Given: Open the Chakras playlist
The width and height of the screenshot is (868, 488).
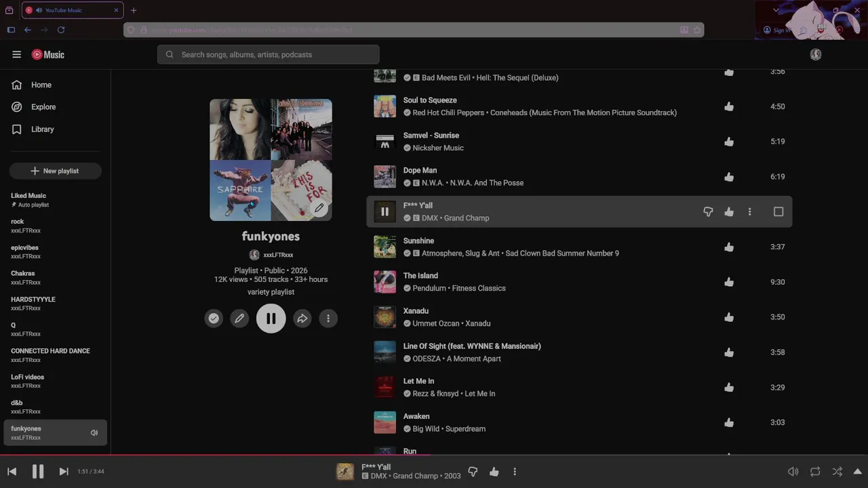Looking at the screenshot, I should pos(55,277).
